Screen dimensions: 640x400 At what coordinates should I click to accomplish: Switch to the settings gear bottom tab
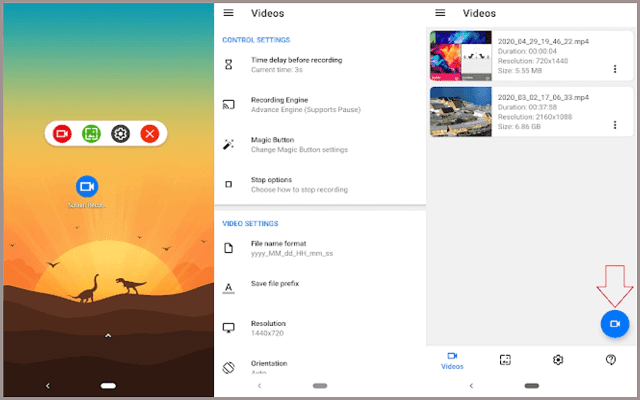click(x=558, y=360)
